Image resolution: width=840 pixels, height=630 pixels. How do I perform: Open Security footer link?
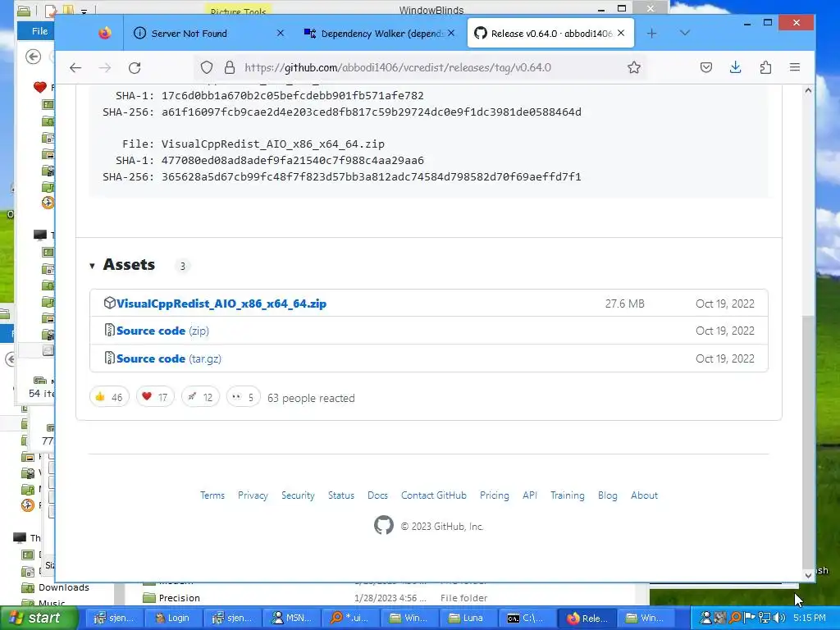[x=298, y=495]
